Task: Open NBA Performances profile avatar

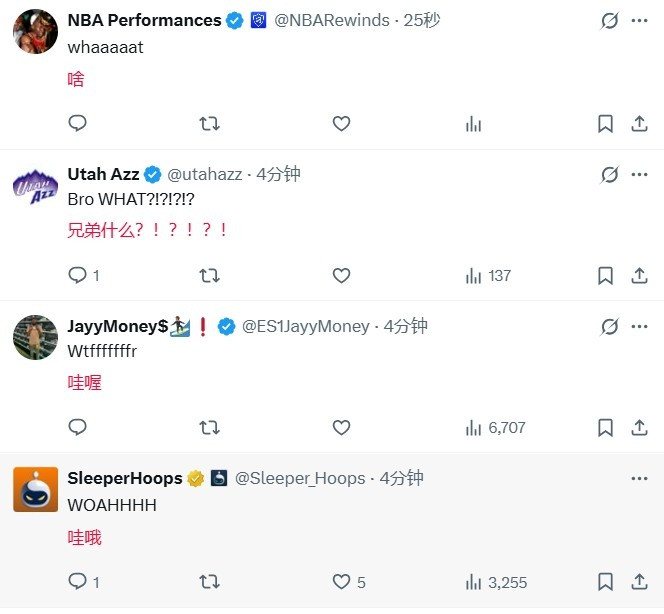Action: pos(35,33)
